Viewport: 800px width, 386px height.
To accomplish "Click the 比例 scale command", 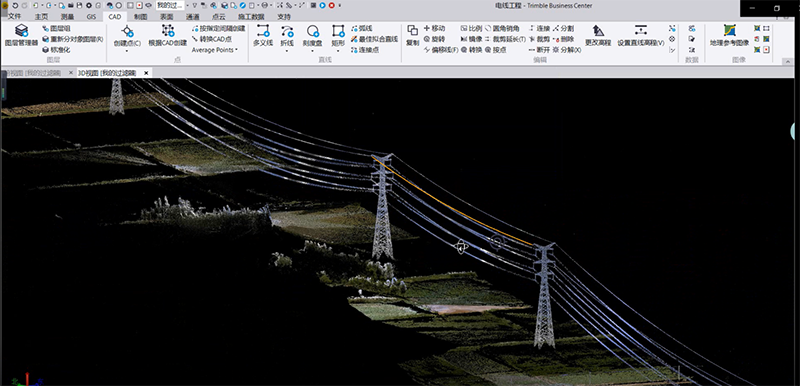I will click(x=471, y=28).
